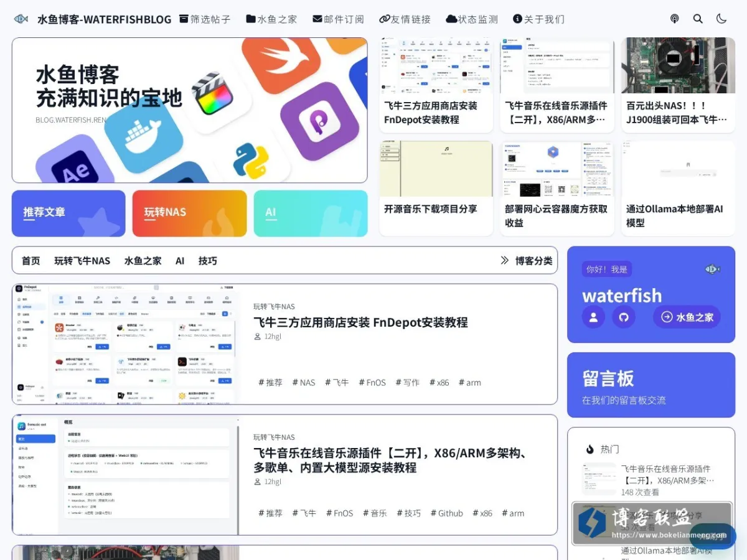The height and width of the screenshot is (560, 747).
Task: Open hot post 飞牛音乐在线音乐源插件 148 次查看
Action: click(652, 480)
